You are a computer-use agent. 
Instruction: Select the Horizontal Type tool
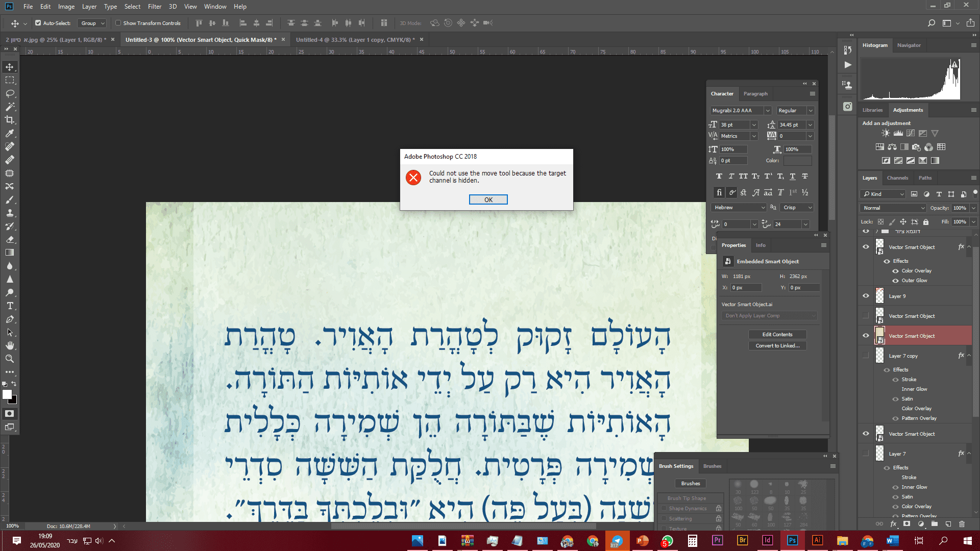9,306
